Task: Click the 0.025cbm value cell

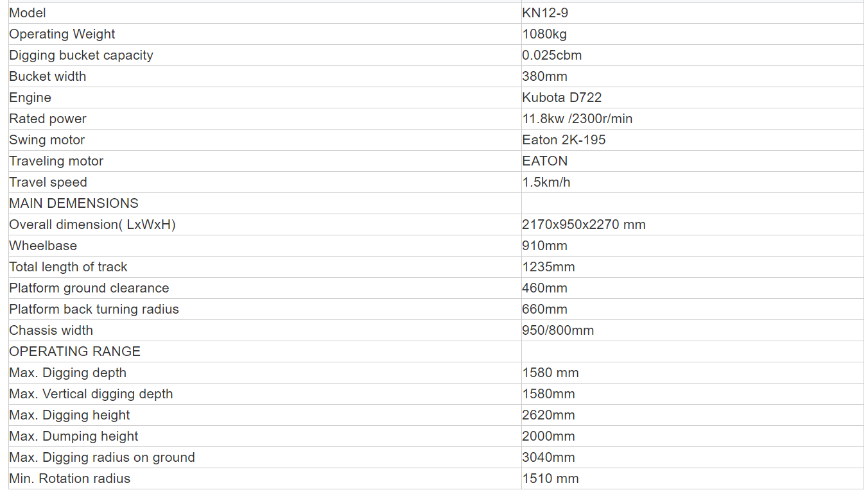Action: [x=552, y=55]
